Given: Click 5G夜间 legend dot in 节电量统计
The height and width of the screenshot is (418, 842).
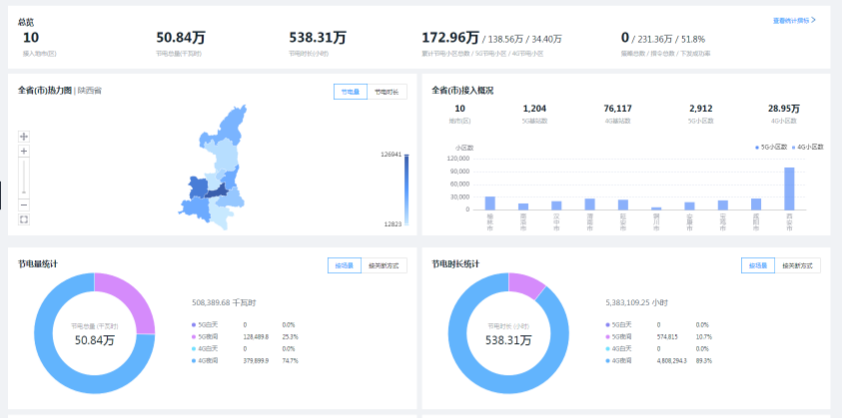Looking at the screenshot, I should click(x=193, y=337).
